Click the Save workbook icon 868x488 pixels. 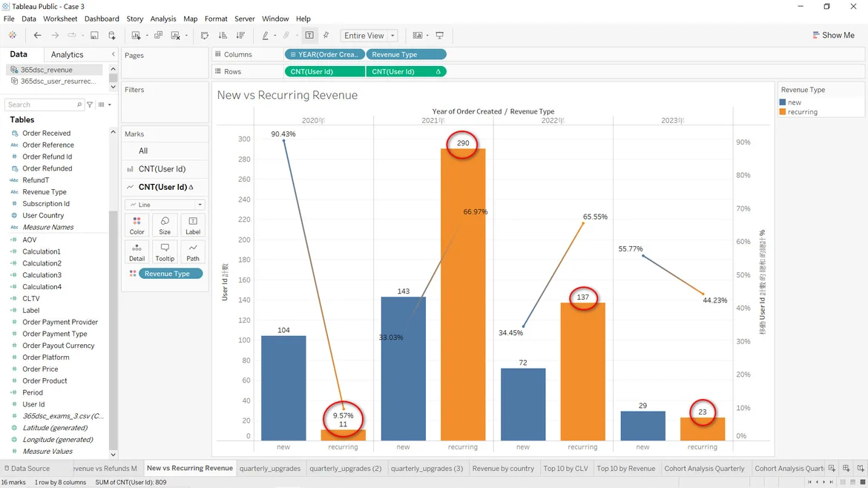coord(94,36)
